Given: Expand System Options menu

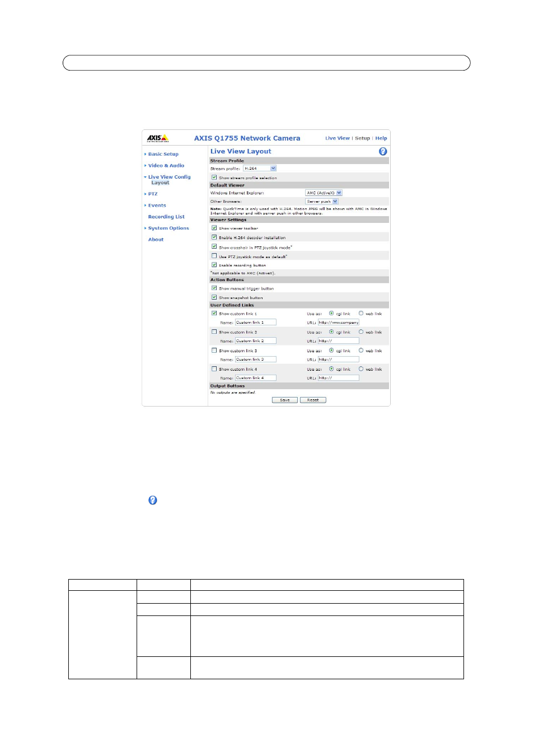Looking at the screenshot, I should pos(168,228).
